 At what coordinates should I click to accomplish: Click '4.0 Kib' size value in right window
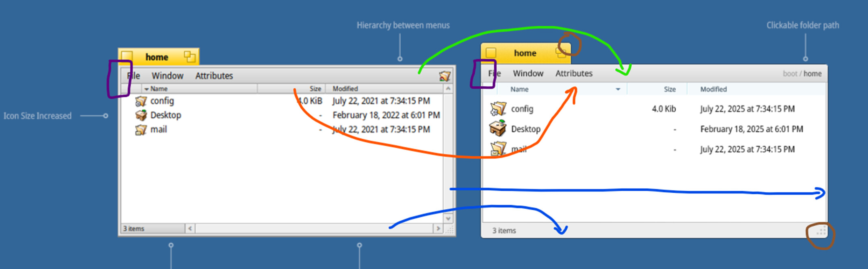coord(664,109)
